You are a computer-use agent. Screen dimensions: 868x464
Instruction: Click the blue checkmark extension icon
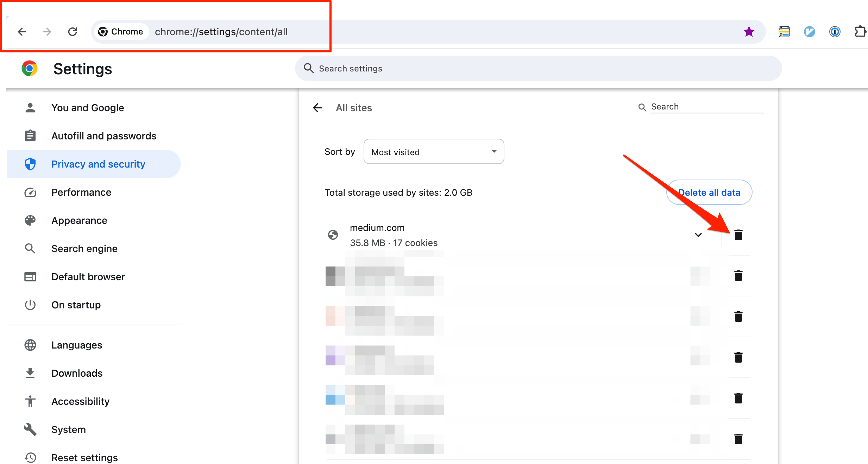(x=809, y=32)
